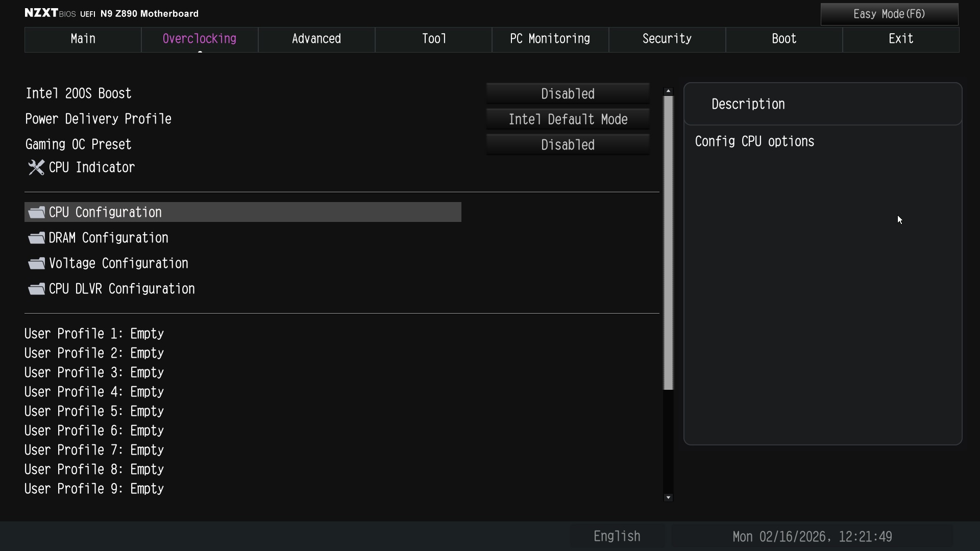
Task: Select User Profile 1 entry
Action: [x=94, y=334]
